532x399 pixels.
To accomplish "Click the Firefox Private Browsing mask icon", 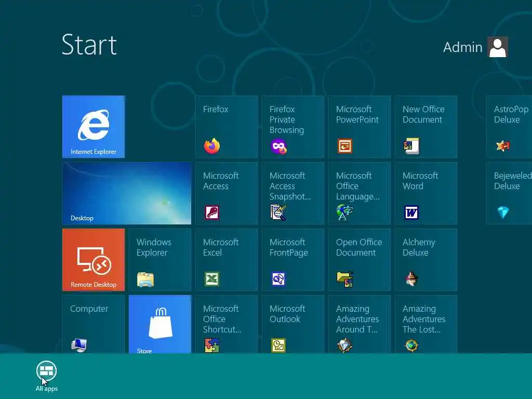I will point(278,146).
